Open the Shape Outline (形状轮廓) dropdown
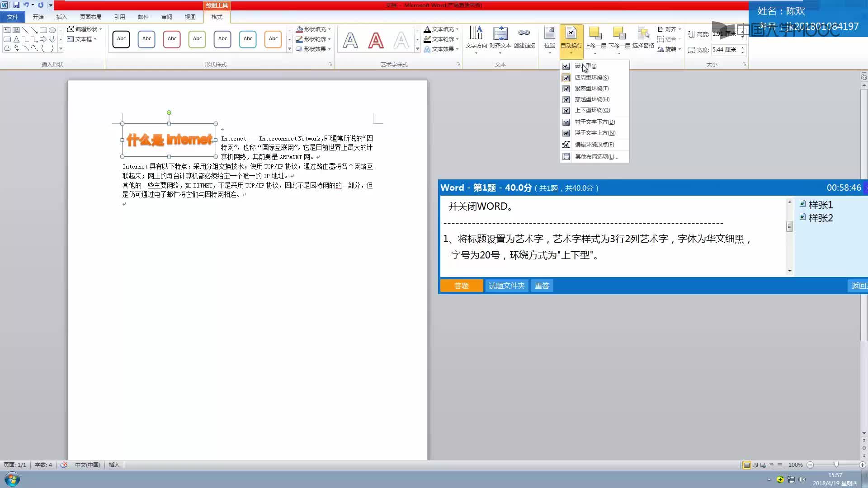This screenshot has height=488, width=868. pos(313,39)
